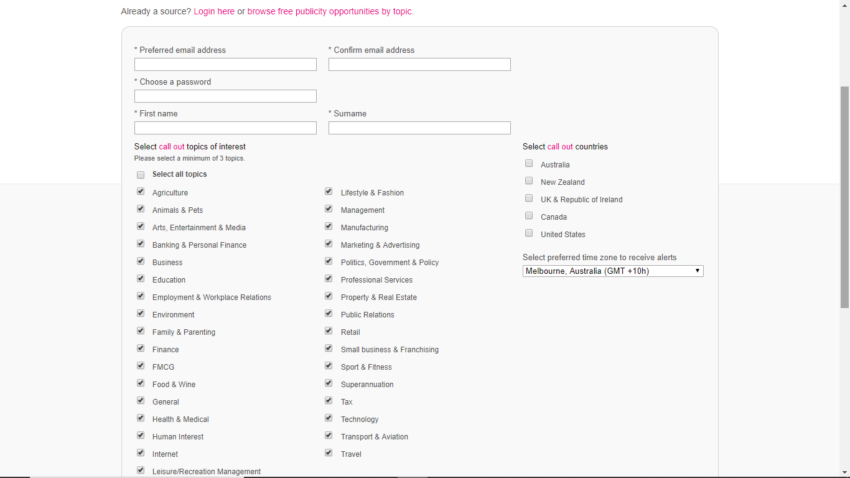Select the Canada country checkbox
850x478 pixels.
click(529, 216)
